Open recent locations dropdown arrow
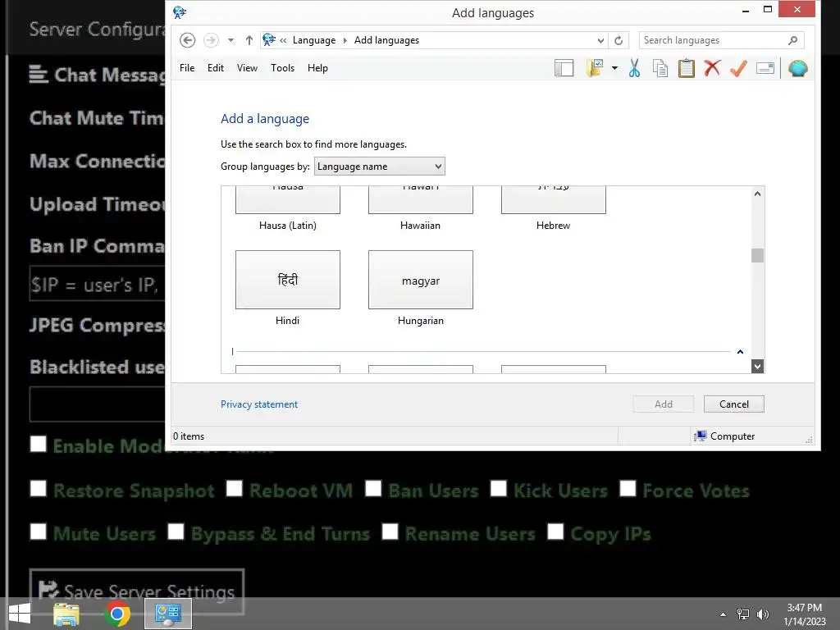 231,40
